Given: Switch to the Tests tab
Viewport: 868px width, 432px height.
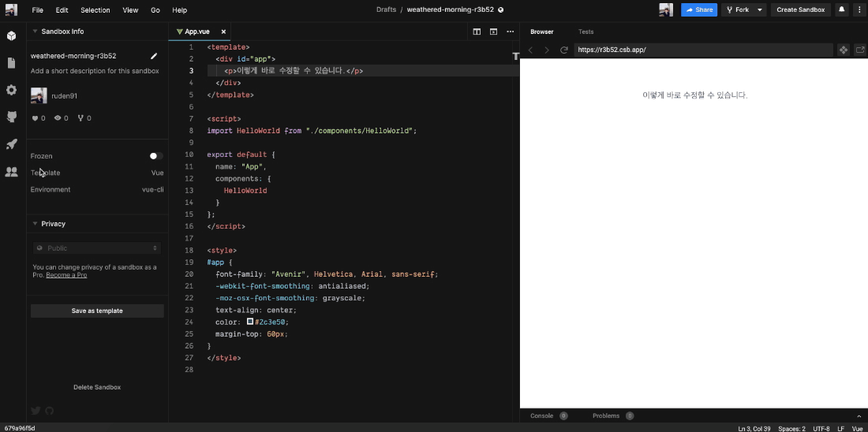Looking at the screenshot, I should coord(586,32).
